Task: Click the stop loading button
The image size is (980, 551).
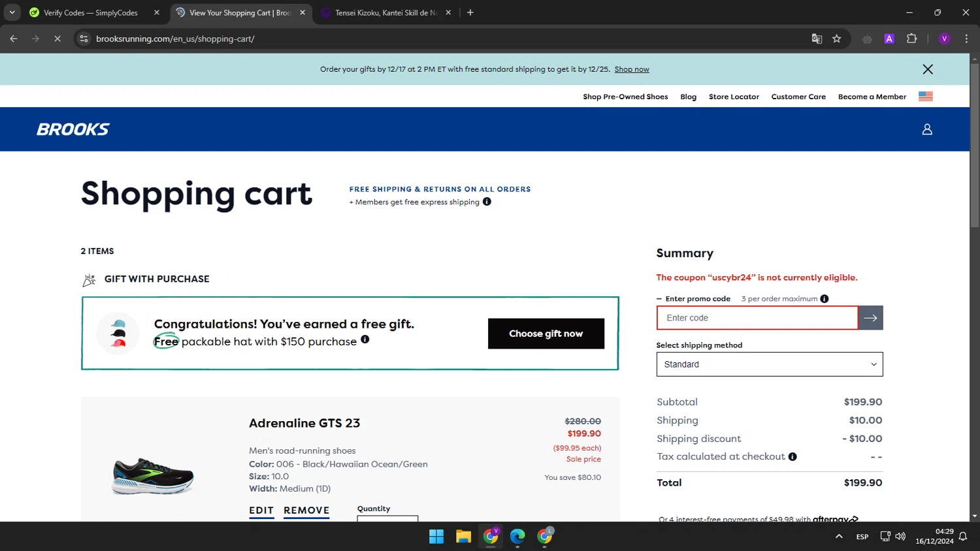Action: point(57,39)
